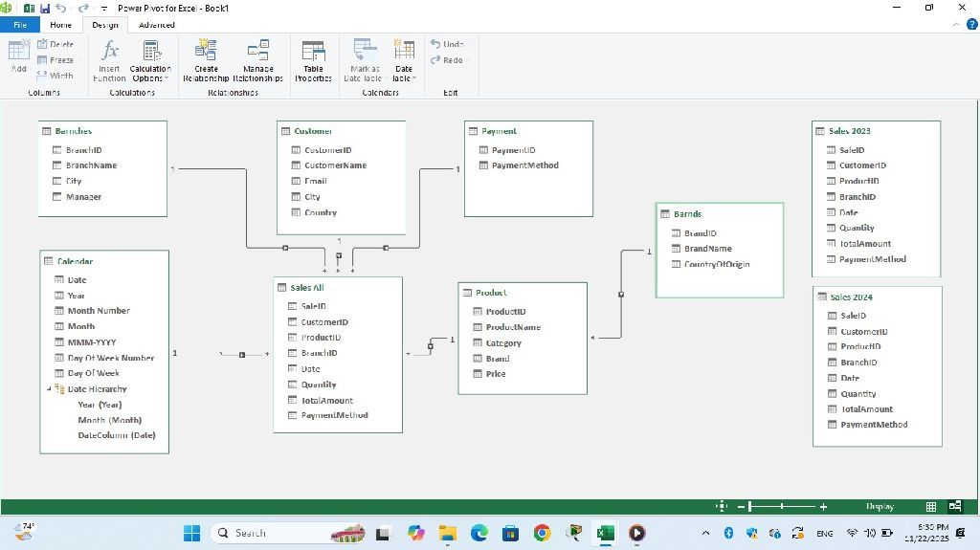Click the Insert Function fx icon
This screenshot has width=980, height=550.
(110, 52)
